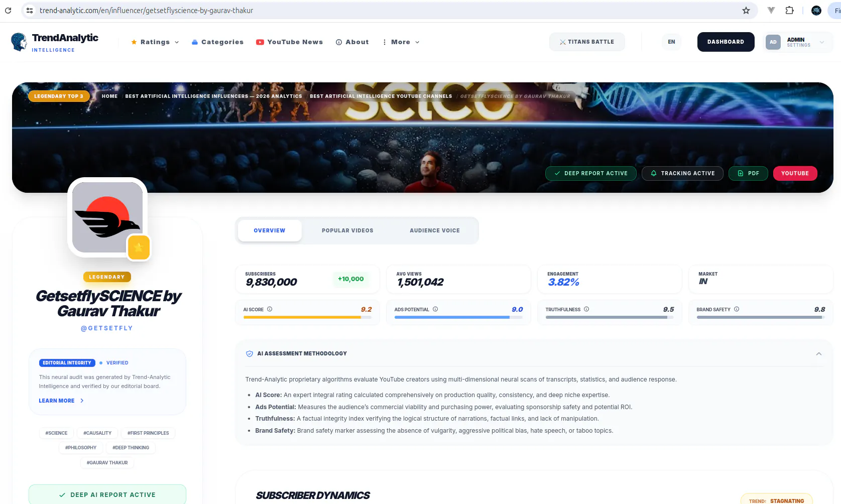This screenshot has width=841, height=504.
Task: Expand the More navigation menu
Action: (x=401, y=42)
